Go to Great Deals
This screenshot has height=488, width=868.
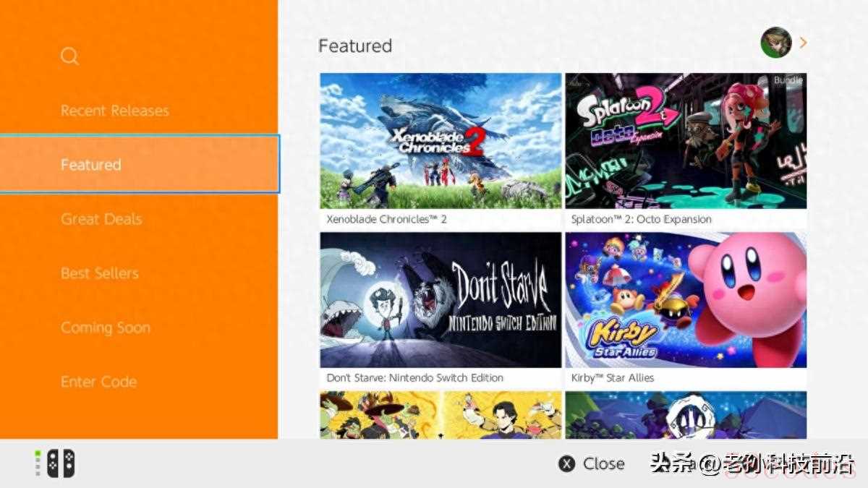pyautogui.click(x=101, y=219)
